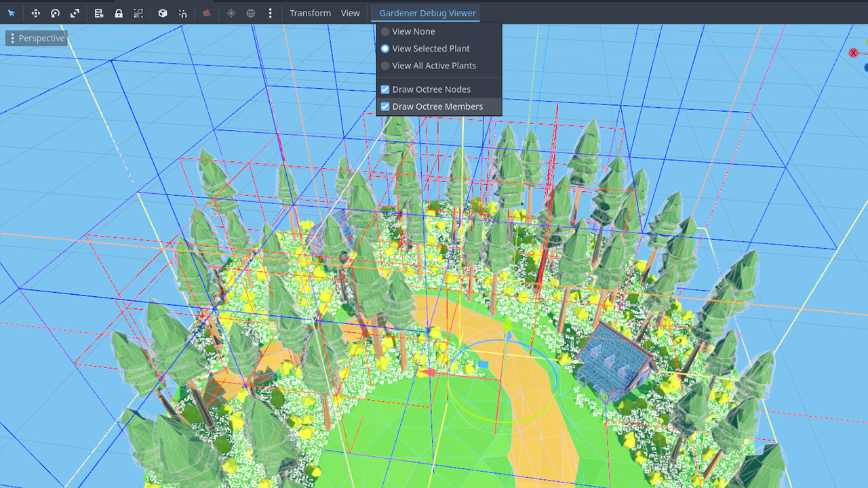Switch to the Rotate mode tool
868x488 pixels.
pos(56,13)
